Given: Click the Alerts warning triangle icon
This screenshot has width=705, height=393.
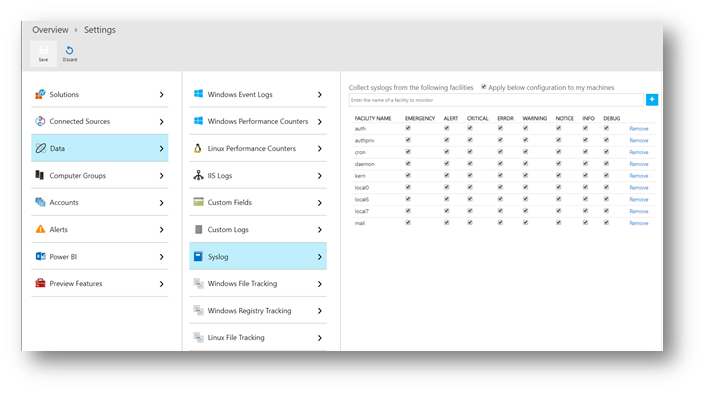Looking at the screenshot, I should pyautogui.click(x=40, y=229).
